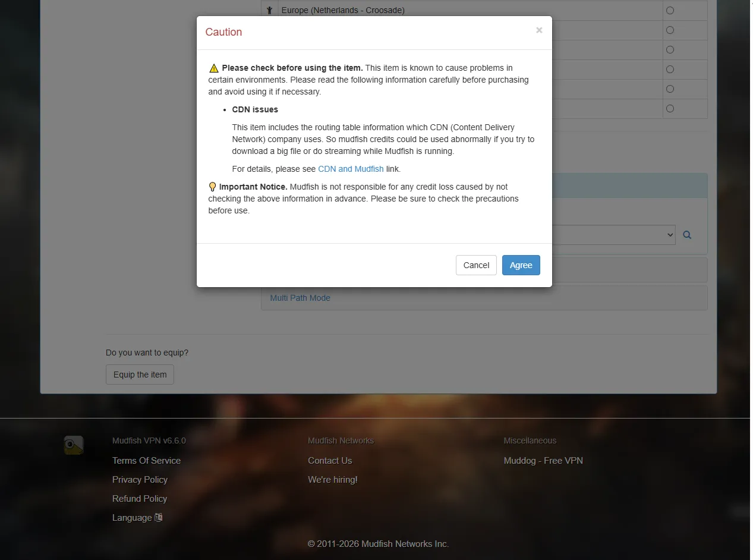The width and height of the screenshot is (753, 560).
Task: Click the light bulb Important Notice icon
Action: point(213,187)
